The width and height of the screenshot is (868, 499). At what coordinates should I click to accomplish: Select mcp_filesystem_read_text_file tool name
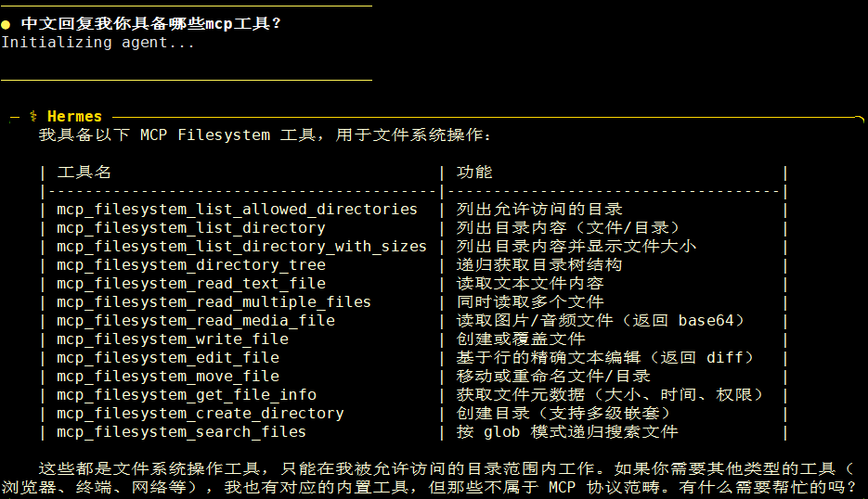tap(191, 283)
